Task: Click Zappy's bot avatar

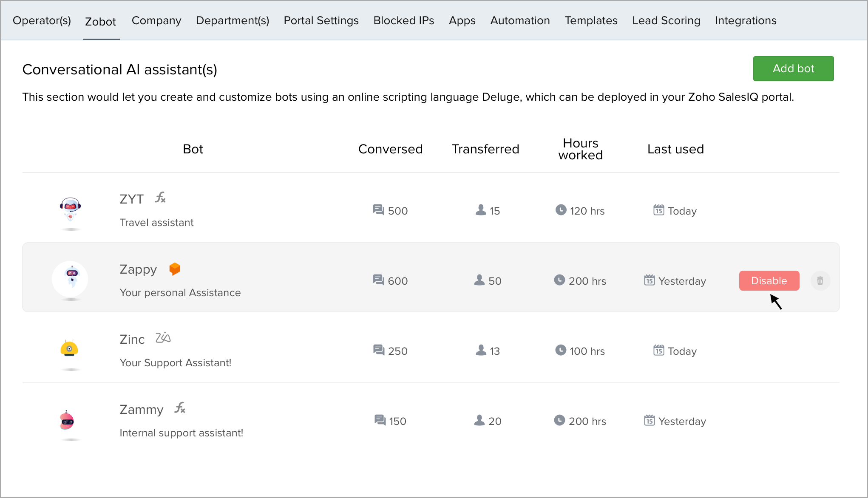Action: tap(70, 279)
